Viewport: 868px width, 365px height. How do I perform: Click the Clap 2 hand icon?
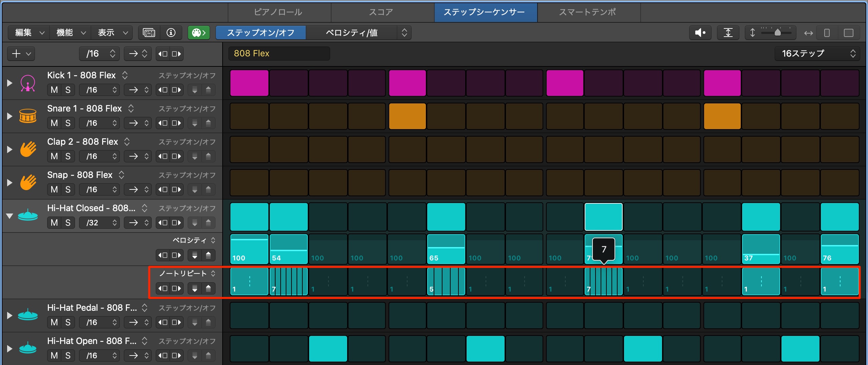pos(28,149)
